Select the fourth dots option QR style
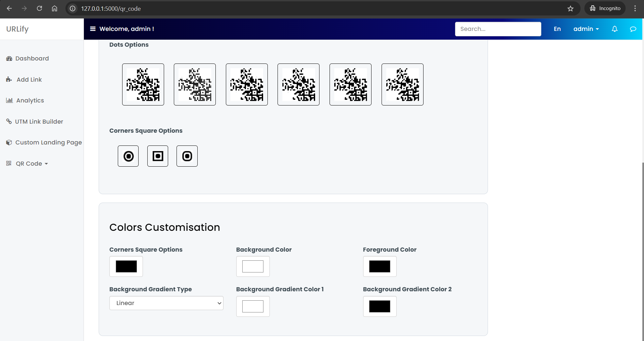The width and height of the screenshot is (644, 341). point(298,84)
